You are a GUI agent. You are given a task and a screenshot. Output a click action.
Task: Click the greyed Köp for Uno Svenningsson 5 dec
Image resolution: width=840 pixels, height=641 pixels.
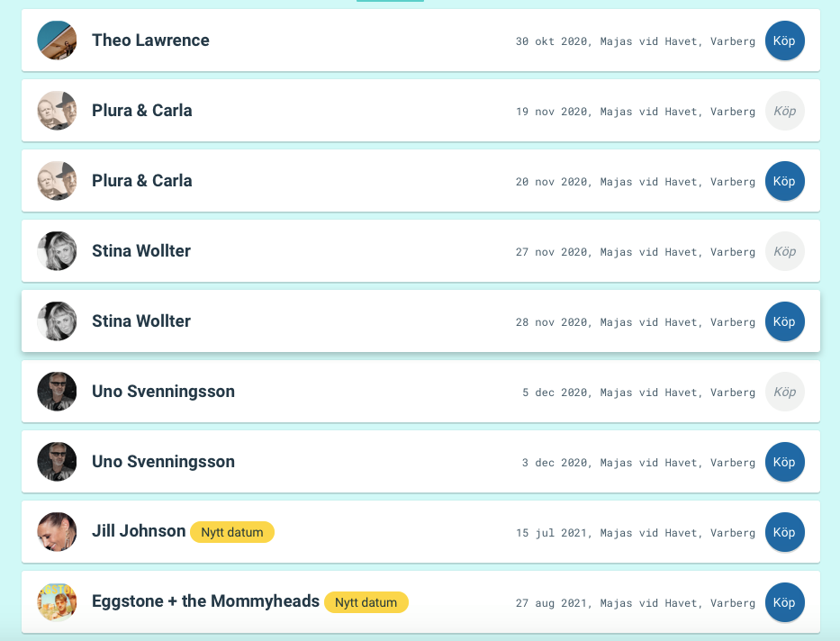(784, 392)
